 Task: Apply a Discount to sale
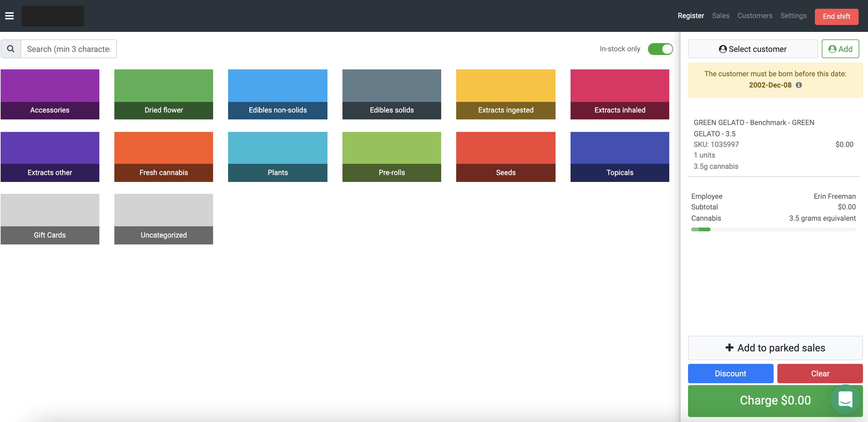(730, 373)
